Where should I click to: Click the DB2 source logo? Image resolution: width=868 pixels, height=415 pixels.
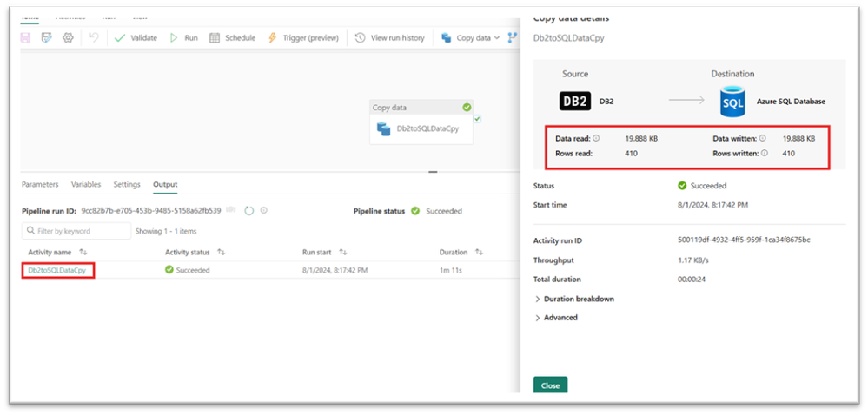click(x=575, y=102)
